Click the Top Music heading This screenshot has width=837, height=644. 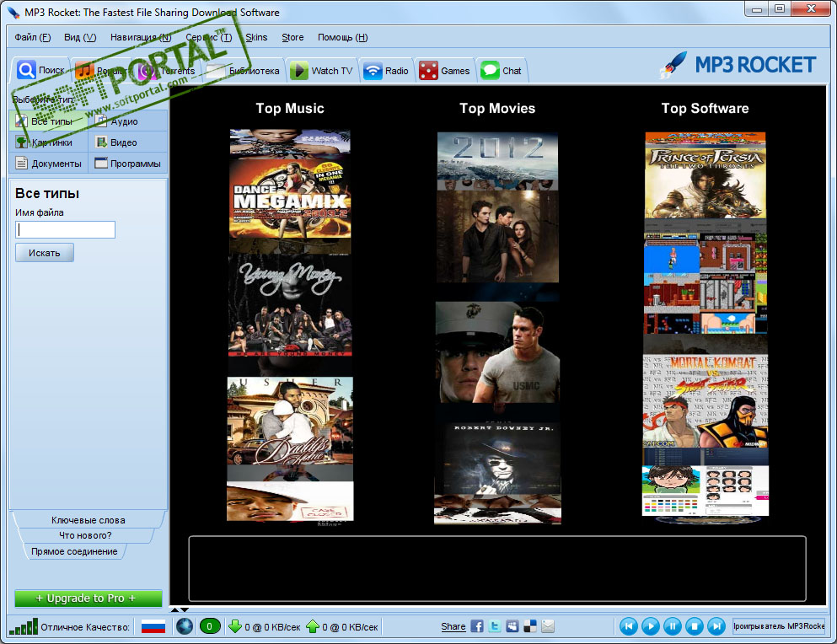[290, 109]
